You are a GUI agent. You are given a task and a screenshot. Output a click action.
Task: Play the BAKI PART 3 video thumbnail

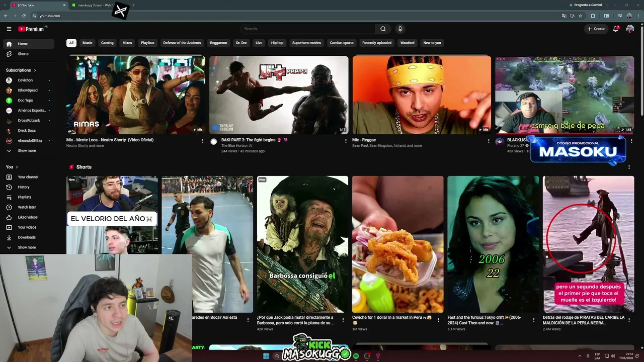279,95
